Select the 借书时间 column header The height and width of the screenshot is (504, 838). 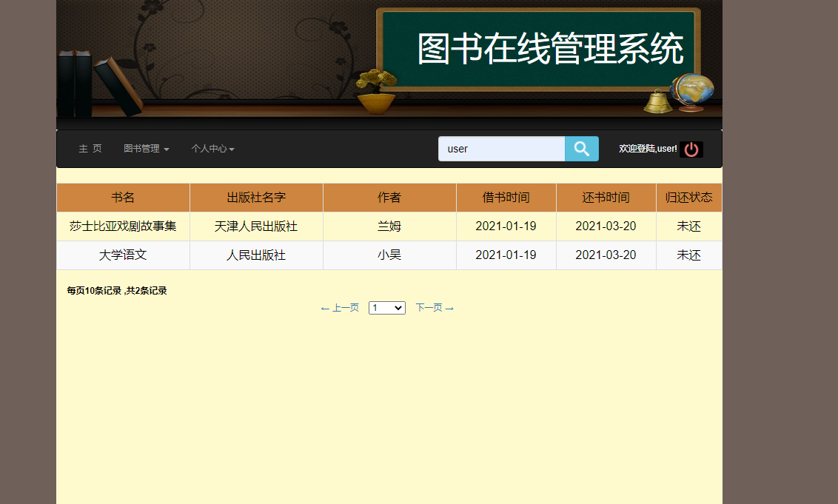(x=506, y=197)
